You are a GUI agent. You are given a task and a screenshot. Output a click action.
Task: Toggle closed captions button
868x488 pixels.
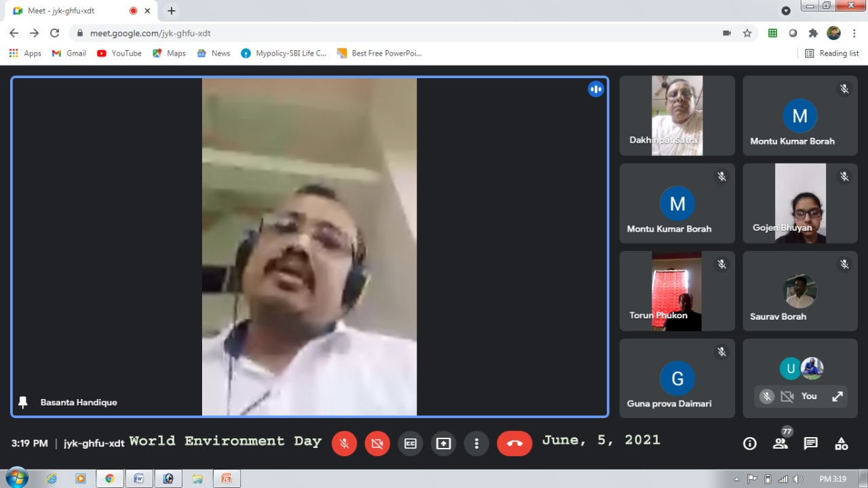tap(410, 443)
